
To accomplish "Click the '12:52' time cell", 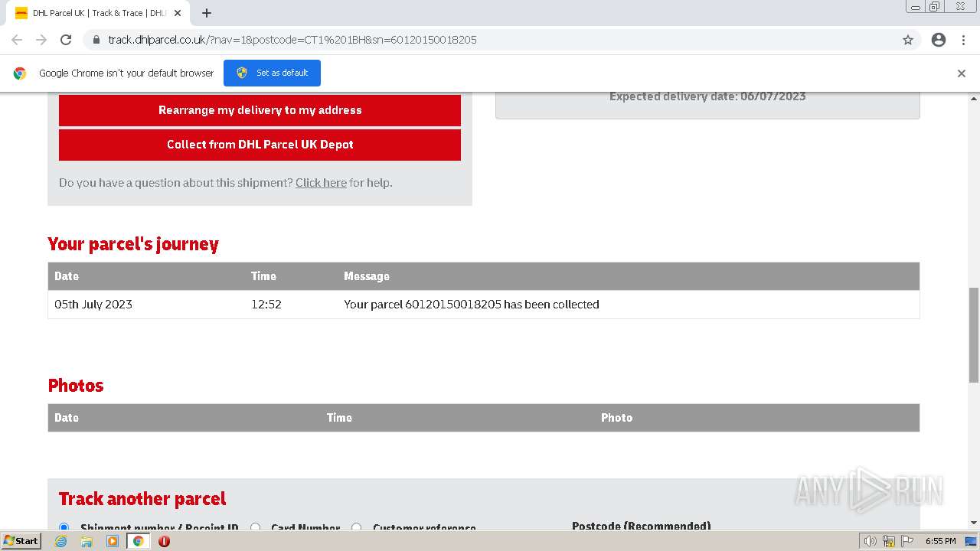I will click(266, 305).
